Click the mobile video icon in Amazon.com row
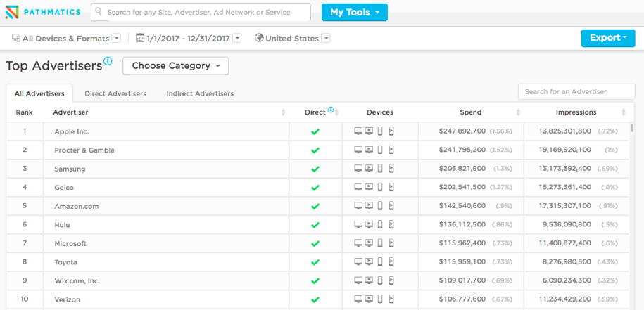The width and height of the screenshot is (644, 310). pyautogui.click(x=391, y=206)
